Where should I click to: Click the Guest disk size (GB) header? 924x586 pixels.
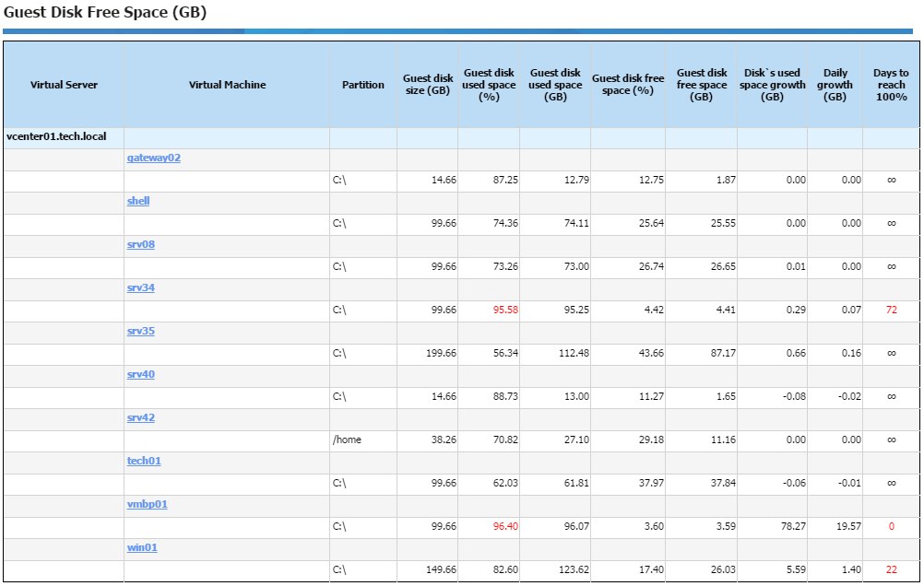pos(428,85)
